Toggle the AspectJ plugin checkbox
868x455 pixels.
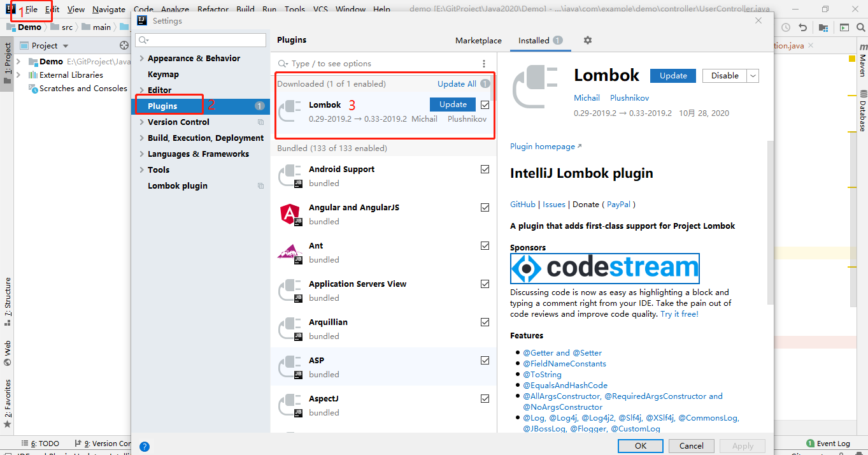click(485, 399)
